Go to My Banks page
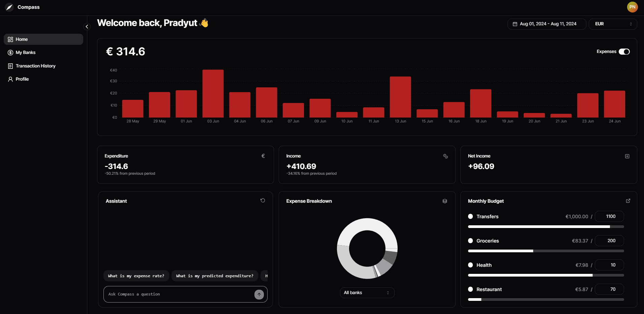 tap(26, 53)
